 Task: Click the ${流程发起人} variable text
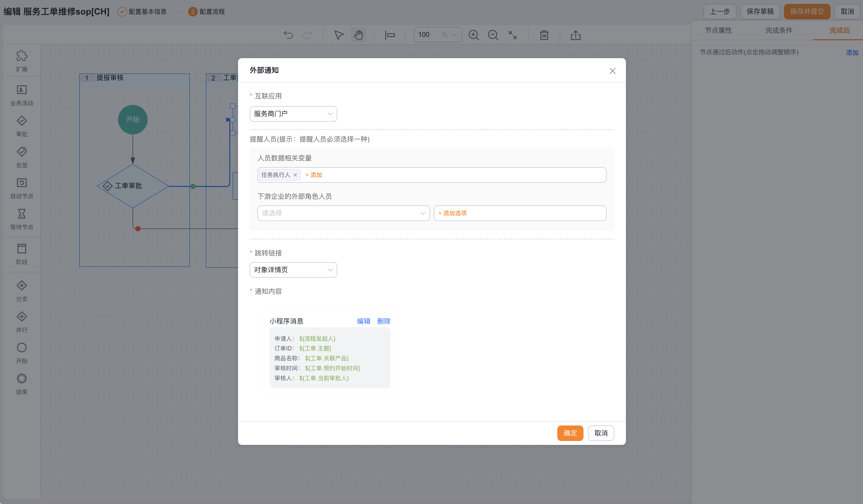coord(317,338)
